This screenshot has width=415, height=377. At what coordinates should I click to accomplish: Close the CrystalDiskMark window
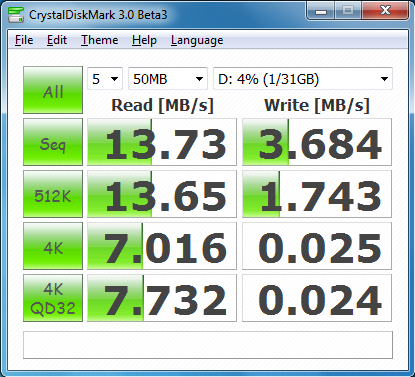[385, 11]
